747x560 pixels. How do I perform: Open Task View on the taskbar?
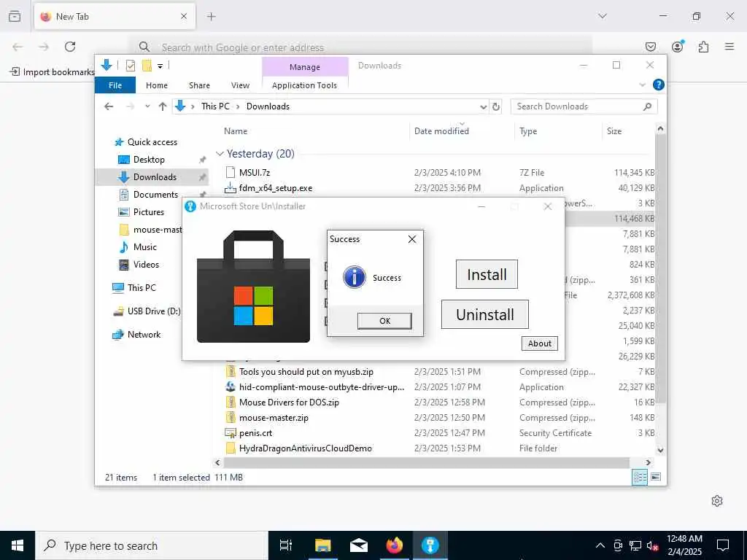tap(286, 545)
